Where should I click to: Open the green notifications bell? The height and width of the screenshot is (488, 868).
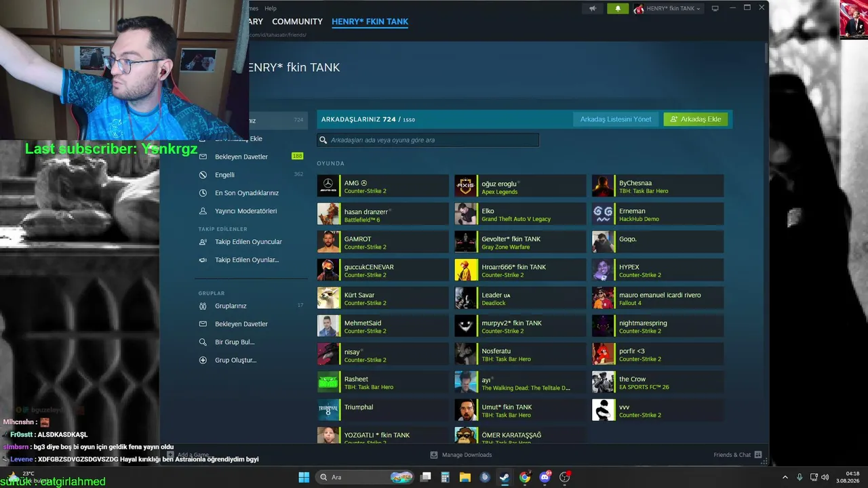point(618,9)
